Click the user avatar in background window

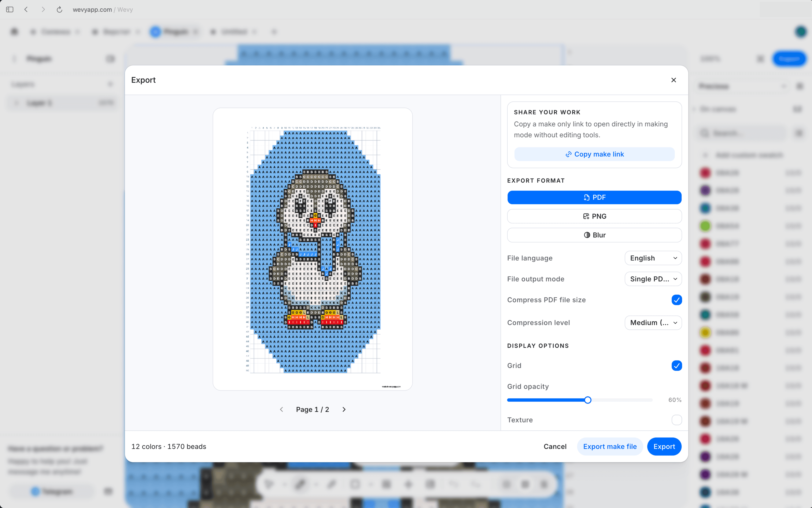[801, 32]
